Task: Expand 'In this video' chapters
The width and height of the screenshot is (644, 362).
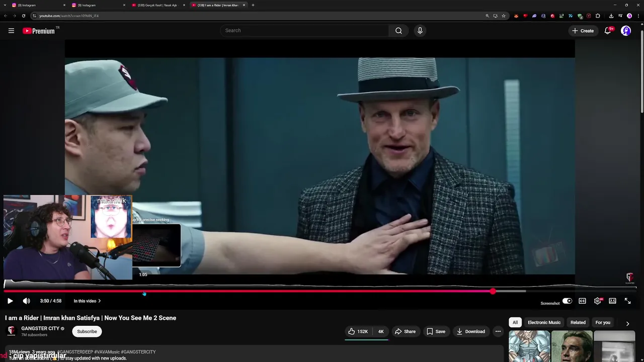Action: [87, 301]
